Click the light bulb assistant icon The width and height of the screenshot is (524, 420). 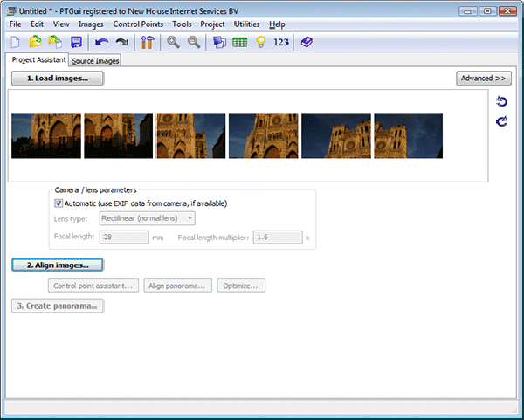[260, 42]
